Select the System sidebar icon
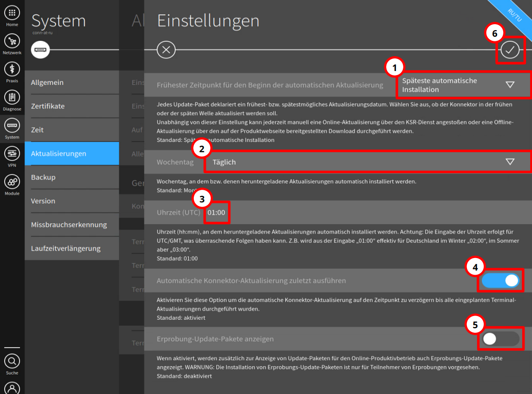The height and width of the screenshot is (394, 532). point(12,126)
